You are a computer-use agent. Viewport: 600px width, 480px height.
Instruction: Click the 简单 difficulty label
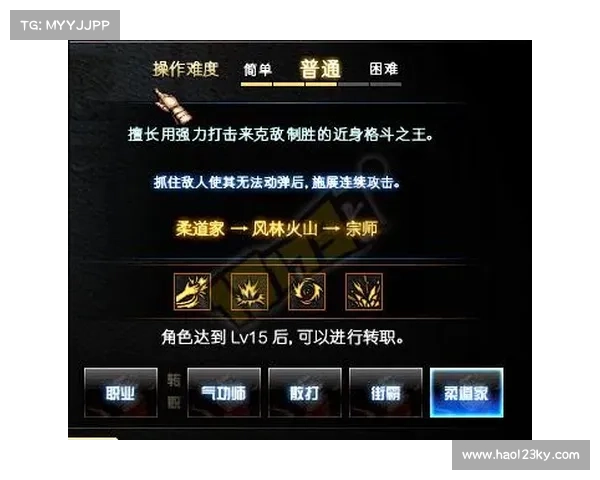coord(258,69)
